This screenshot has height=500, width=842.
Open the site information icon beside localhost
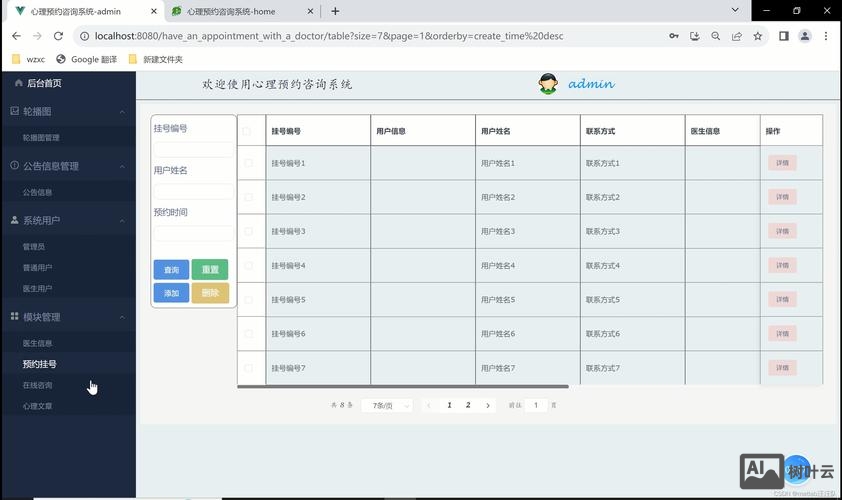point(84,36)
